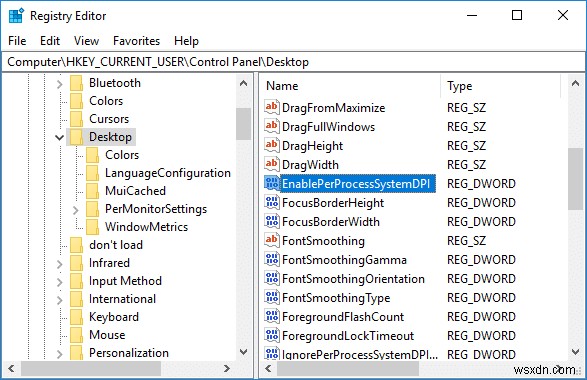Click the vertical scrollbar thumb of key tree
The image size is (587, 380).
pos(243,124)
